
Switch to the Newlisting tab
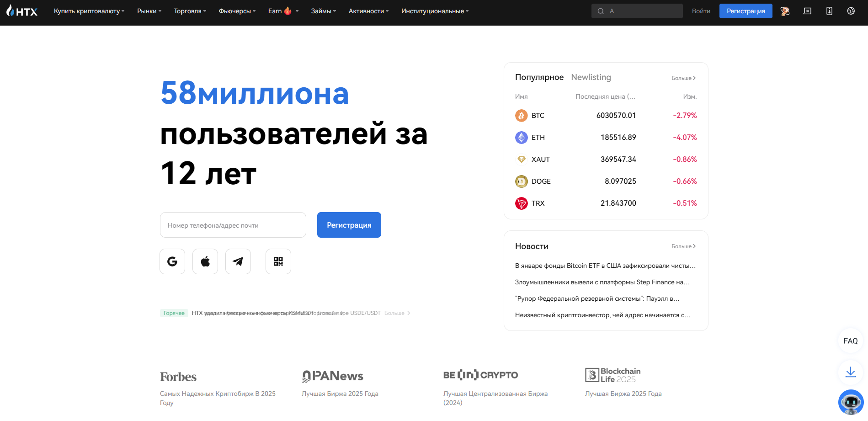(x=591, y=77)
